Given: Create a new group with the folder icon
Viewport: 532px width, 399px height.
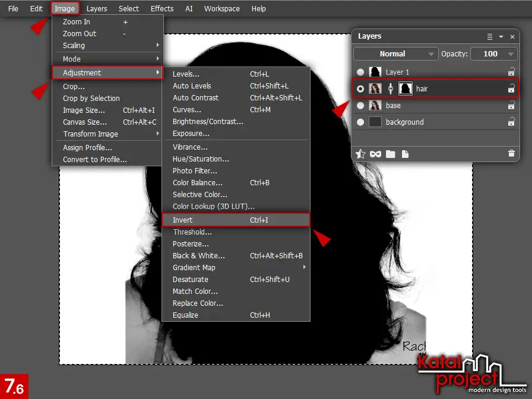Looking at the screenshot, I should [x=389, y=154].
